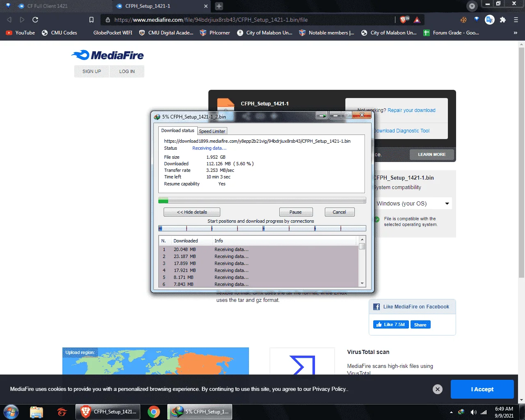Open a new browser tab
525x420 pixels.
coord(219,6)
